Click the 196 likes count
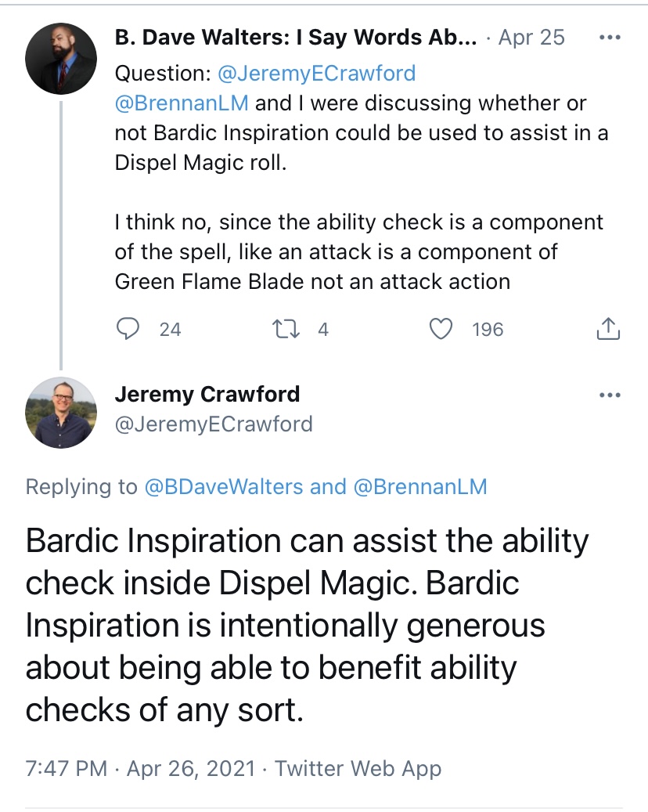Image resolution: width=648 pixels, height=812 pixels. pos(488,330)
